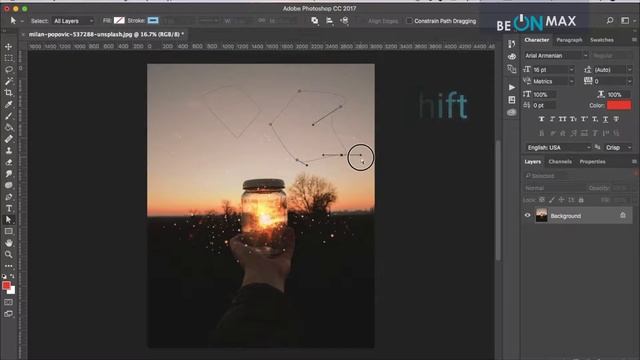Open search in top right
640x360 pixels.
pyautogui.click(x=610, y=20)
